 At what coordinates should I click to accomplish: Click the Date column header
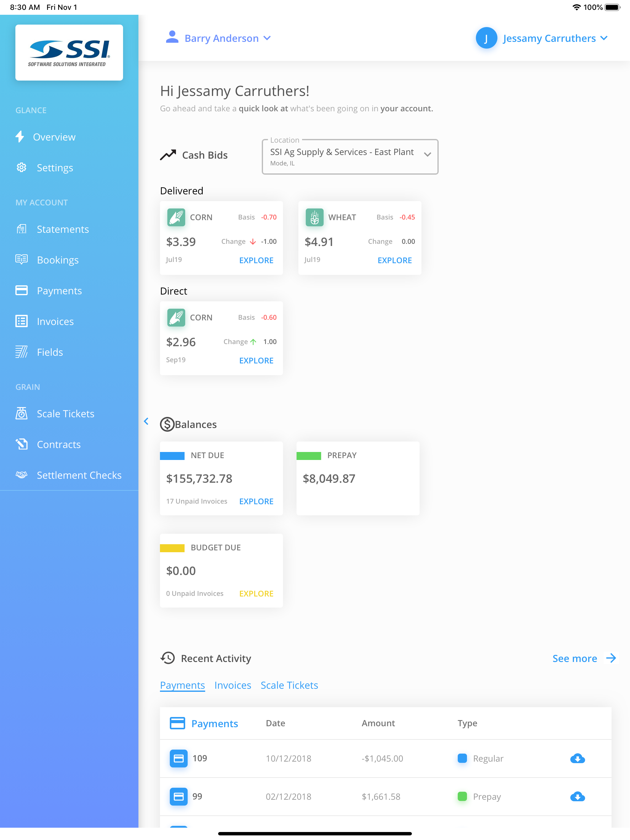(276, 723)
